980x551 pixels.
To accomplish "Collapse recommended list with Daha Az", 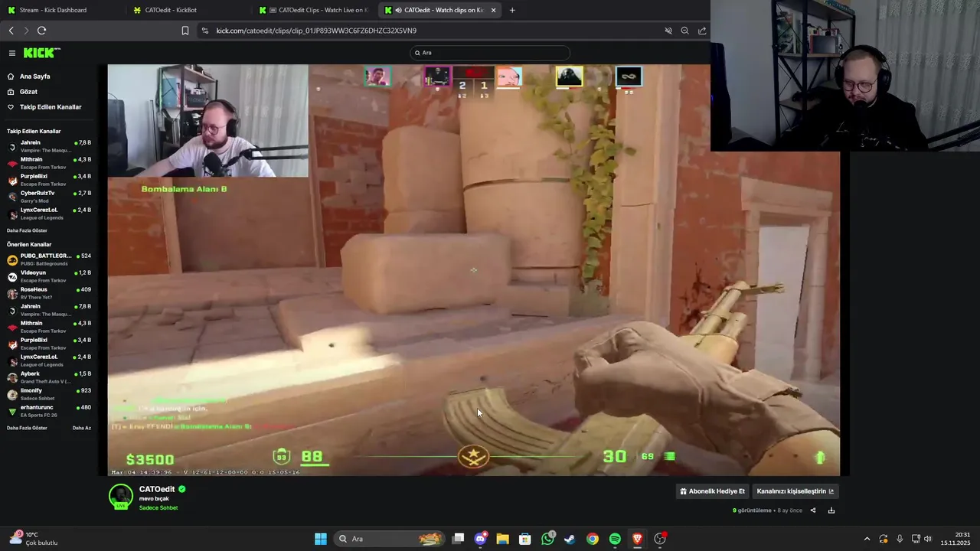I will click(82, 428).
